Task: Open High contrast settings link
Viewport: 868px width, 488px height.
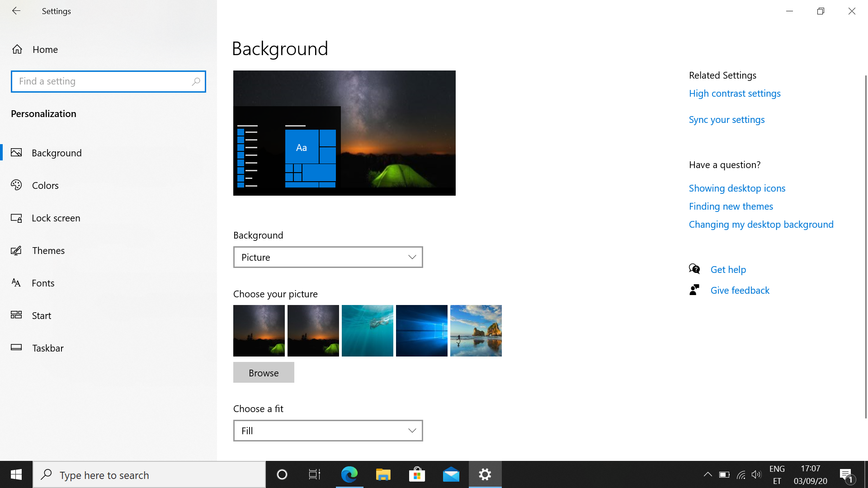Action: coord(734,94)
